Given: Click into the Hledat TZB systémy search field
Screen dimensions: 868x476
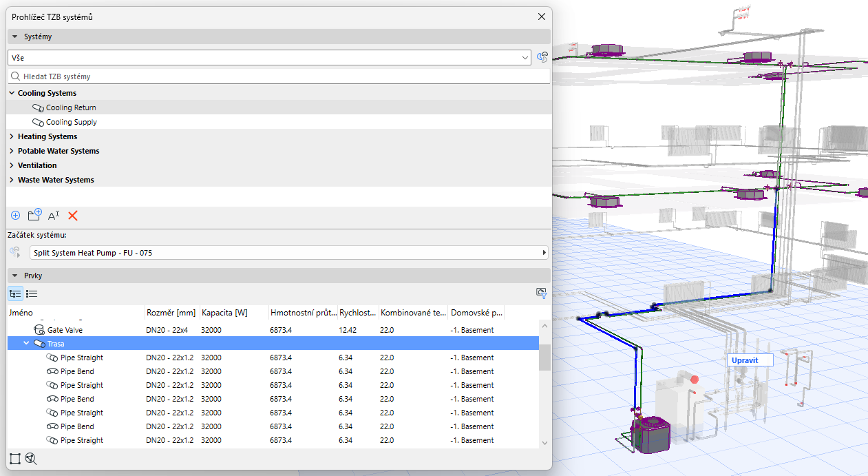Looking at the screenshot, I should coord(279,76).
